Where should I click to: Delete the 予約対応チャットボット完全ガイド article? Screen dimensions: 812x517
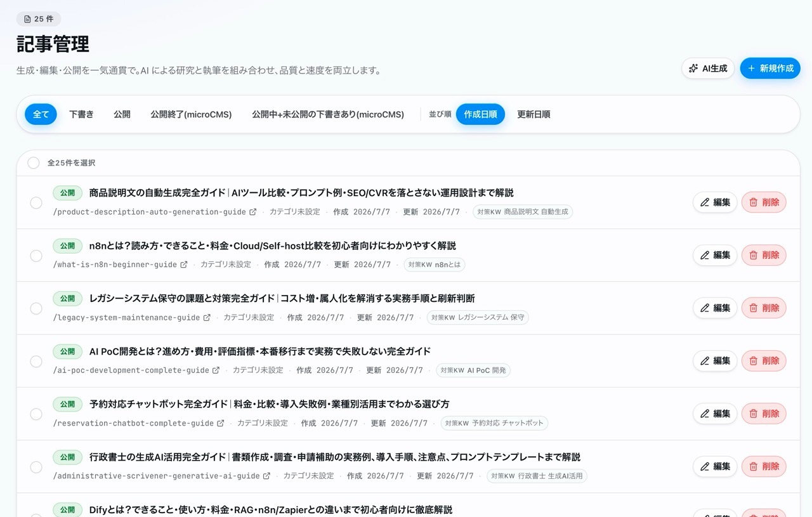[x=764, y=414]
